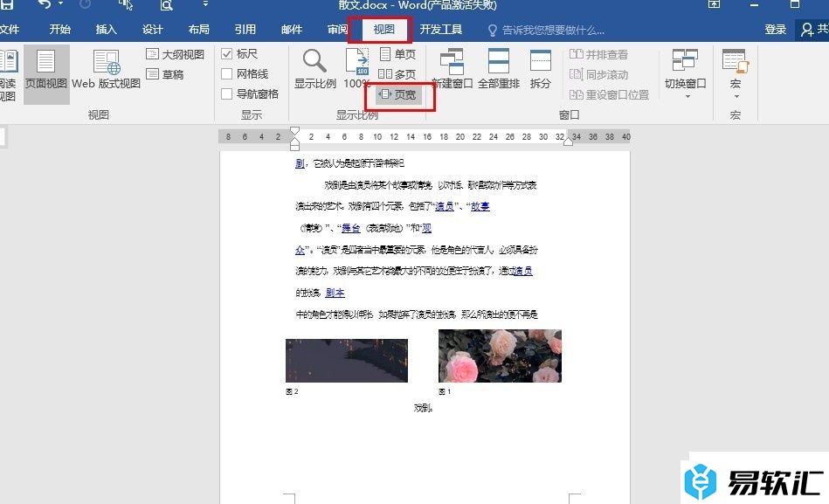Switch to the 邮件 tab

point(291,30)
